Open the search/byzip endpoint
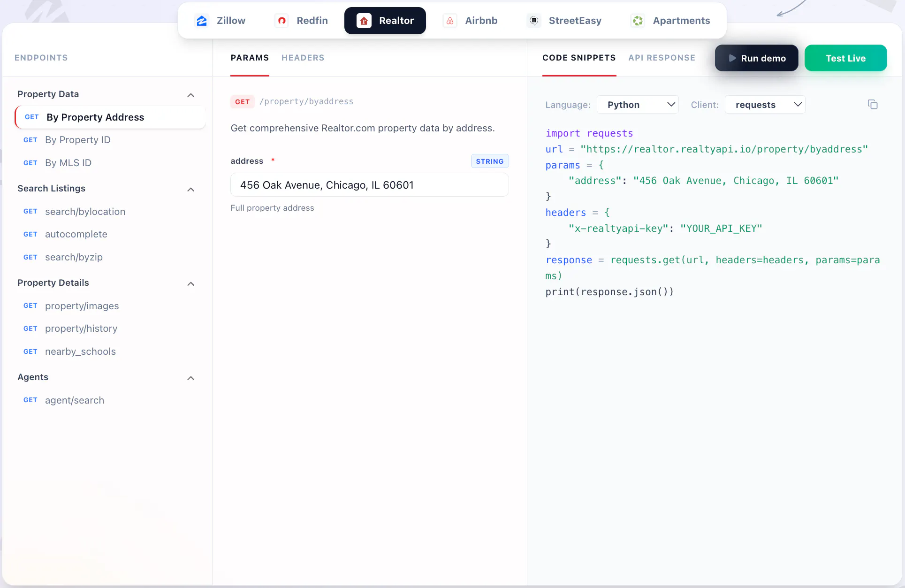The height and width of the screenshot is (588, 905). pos(110,257)
